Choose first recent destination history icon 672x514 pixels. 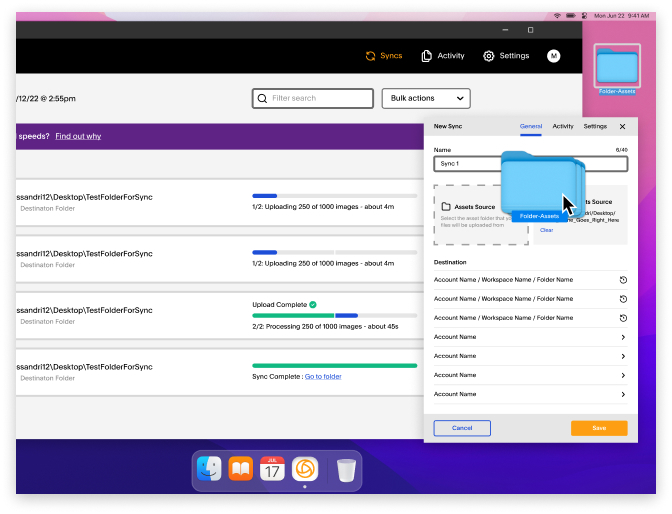623,280
